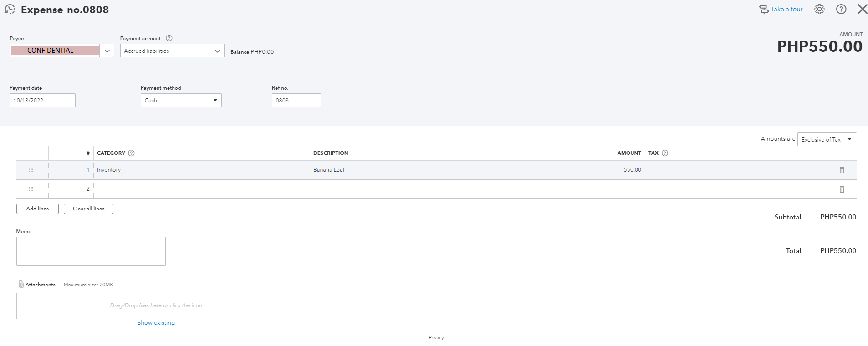This screenshot has height=346, width=868.
Task: Select the Inventory category cell
Action: pos(202,170)
